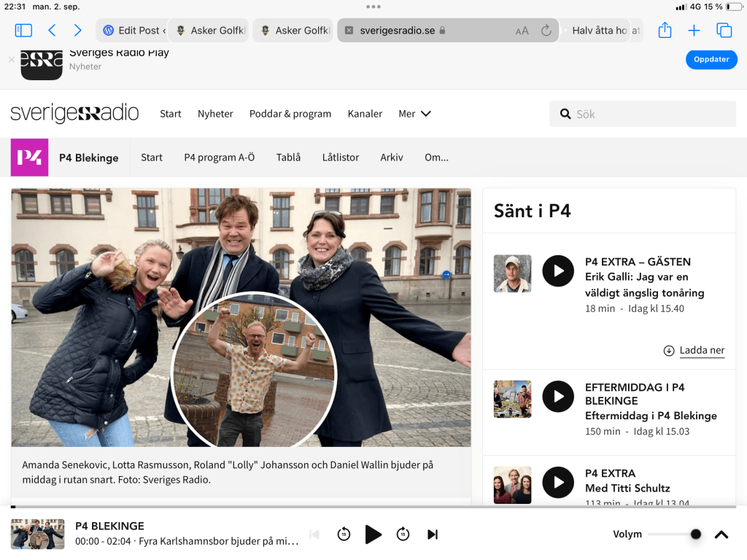The height and width of the screenshot is (560, 747).
Task: Go back to the previous page
Action: click(x=52, y=30)
